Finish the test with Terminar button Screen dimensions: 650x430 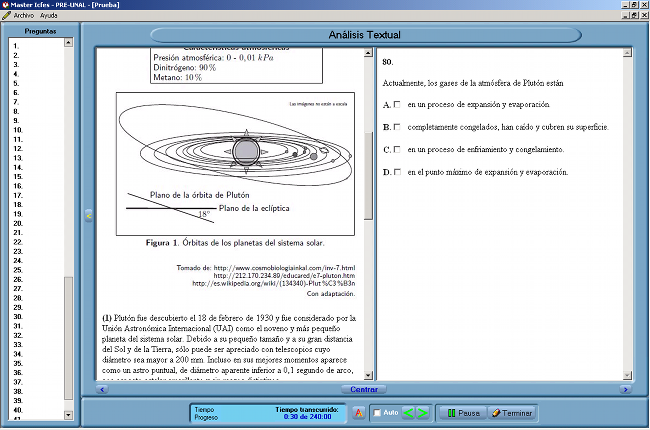pyautogui.click(x=512, y=413)
